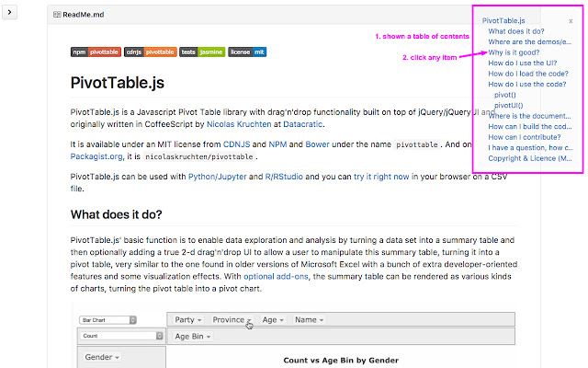Open the Python/Jupyter link
Viewport: 588px width, 368px height.
point(217,177)
